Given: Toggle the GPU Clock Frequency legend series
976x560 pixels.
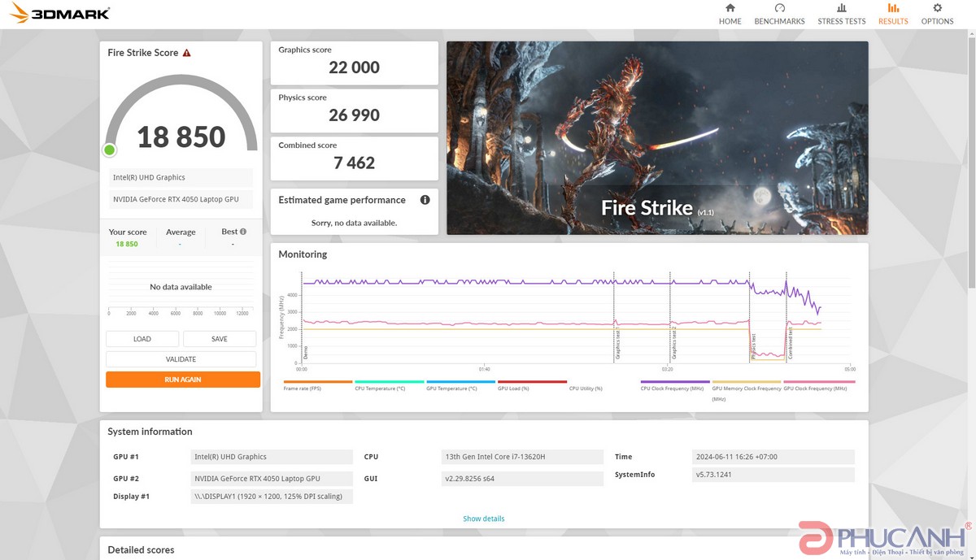Looking at the screenshot, I should coord(817,385).
